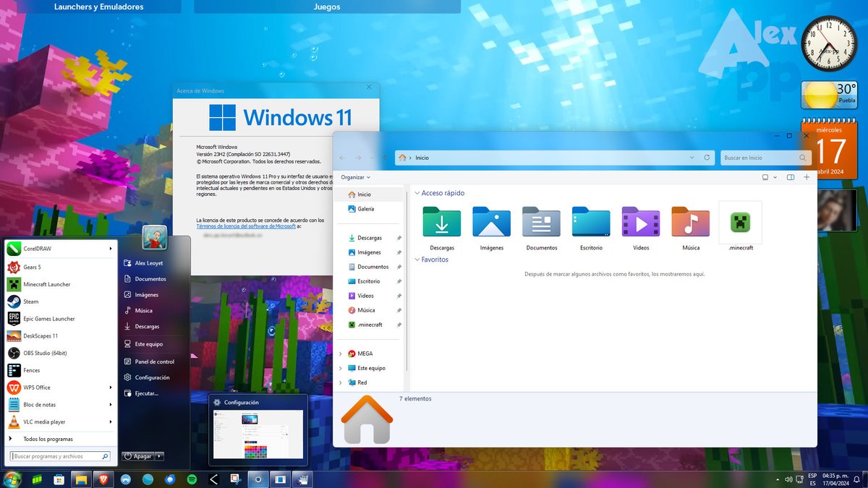Expand the Red tree node
The width and height of the screenshot is (868, 488).
point(341,382)
